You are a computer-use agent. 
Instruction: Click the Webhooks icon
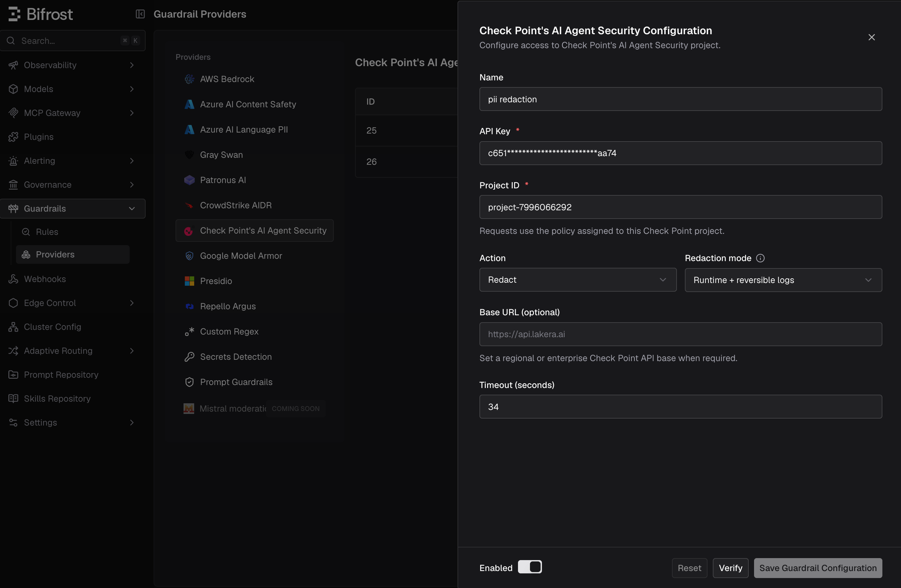tap(13, 279)
